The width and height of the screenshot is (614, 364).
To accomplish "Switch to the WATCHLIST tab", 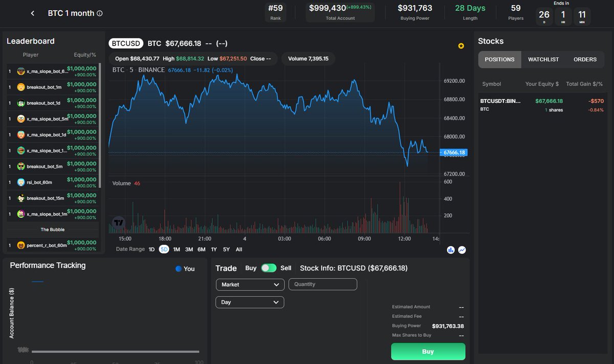I will pos(543,59).
